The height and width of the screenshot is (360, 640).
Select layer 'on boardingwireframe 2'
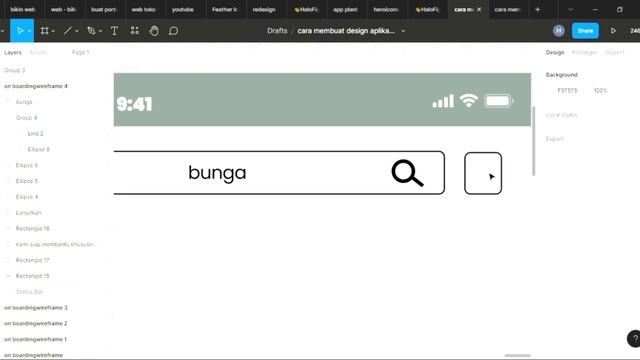(x=36, y=323)
